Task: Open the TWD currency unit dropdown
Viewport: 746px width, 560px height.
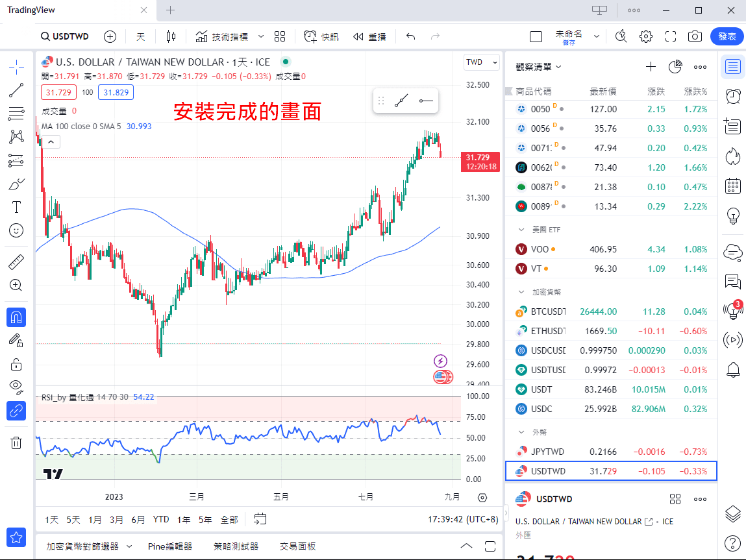Action: pyautogui.click(x=481, y=62)
